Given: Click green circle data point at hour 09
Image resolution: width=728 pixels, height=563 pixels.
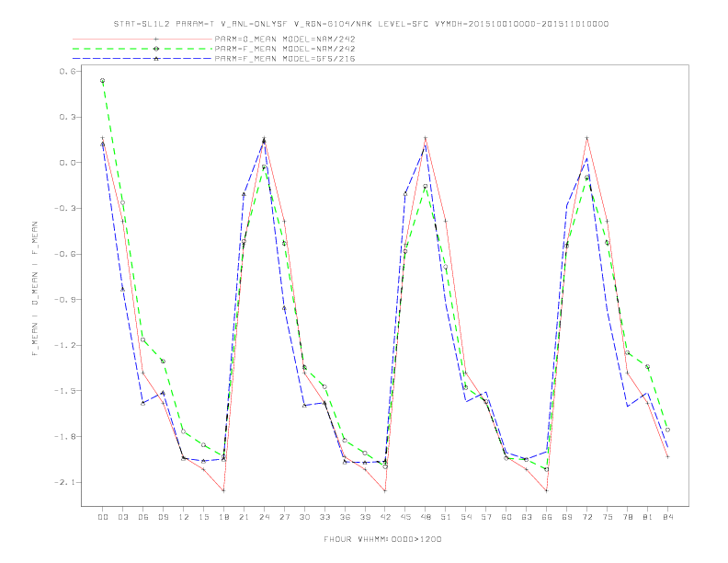Looking at the screenshot, I should [163, 361].
